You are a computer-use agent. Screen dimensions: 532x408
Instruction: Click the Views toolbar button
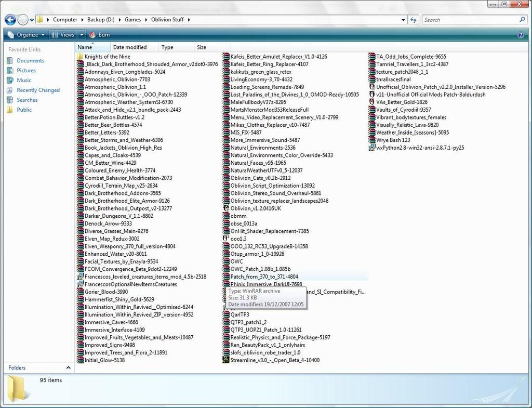coord(63,35)
